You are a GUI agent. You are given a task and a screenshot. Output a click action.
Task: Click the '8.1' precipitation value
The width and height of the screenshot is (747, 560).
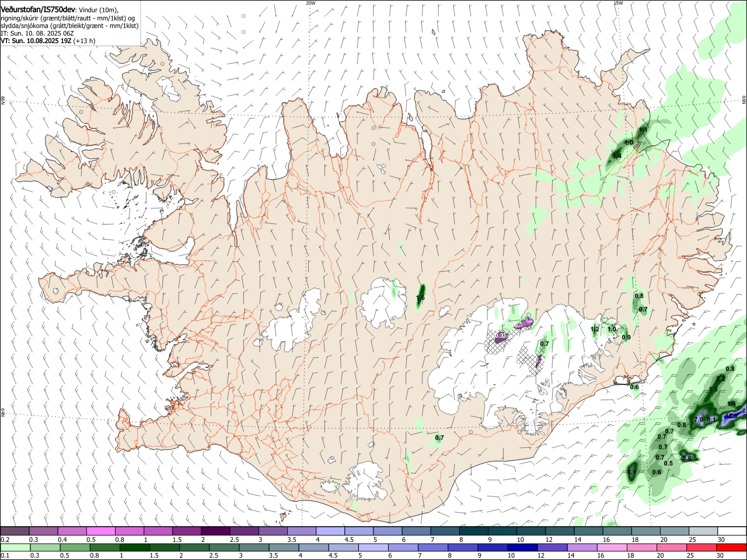(711, 419)
